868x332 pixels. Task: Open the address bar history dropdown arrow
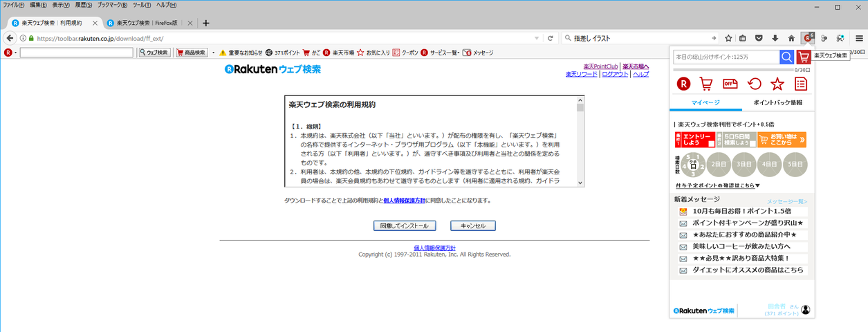click(537, 38)
